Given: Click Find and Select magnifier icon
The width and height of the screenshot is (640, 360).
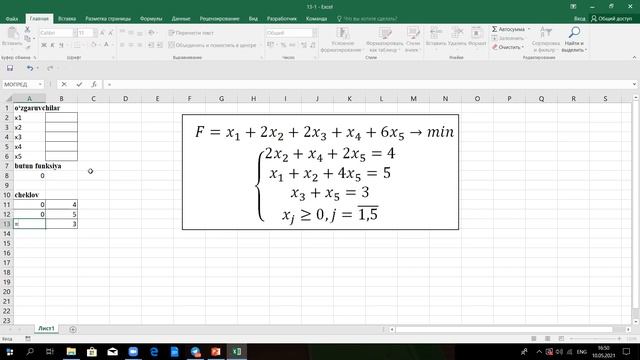Looking at the screenshot, I should (574, 33).
